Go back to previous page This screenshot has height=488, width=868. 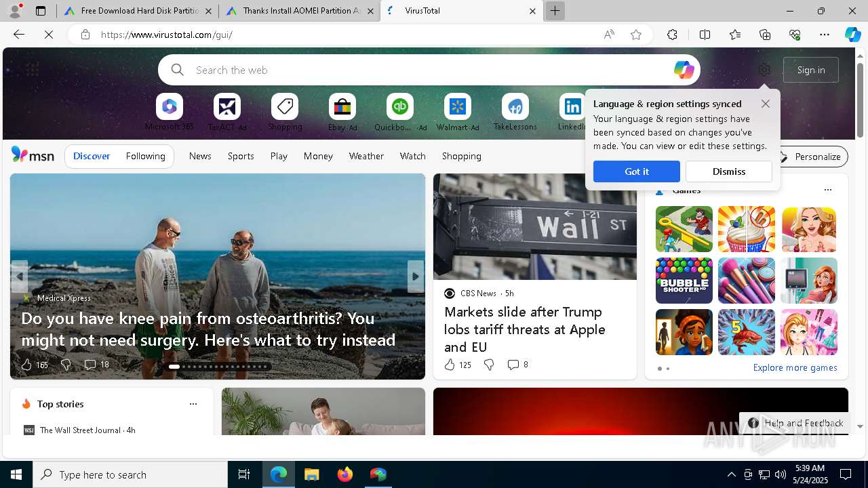19,35
